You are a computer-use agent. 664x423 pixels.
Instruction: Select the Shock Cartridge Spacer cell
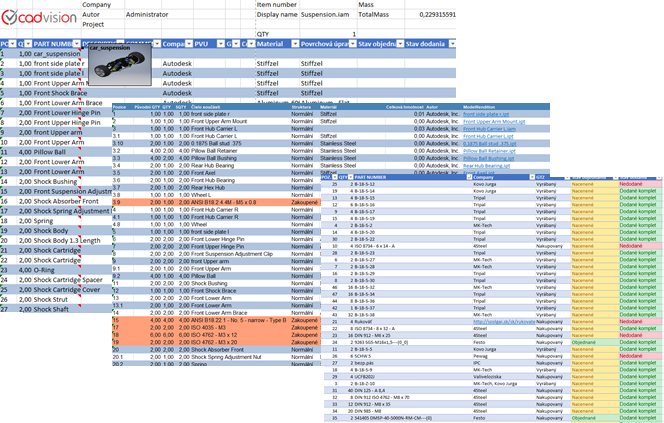[68, 280]
